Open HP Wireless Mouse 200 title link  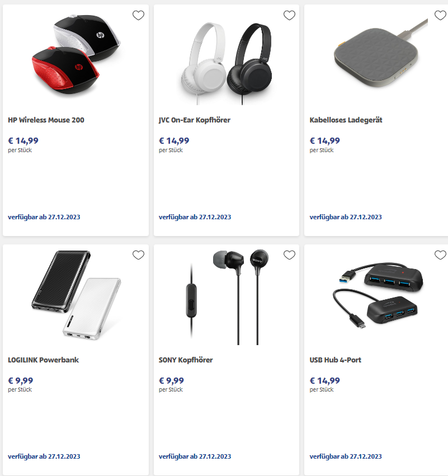coord(46,120)
